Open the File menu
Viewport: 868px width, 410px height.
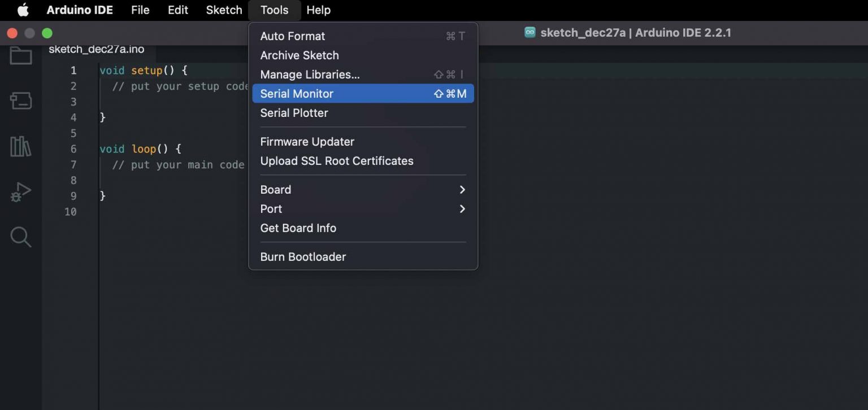click(x=140, y=10)
